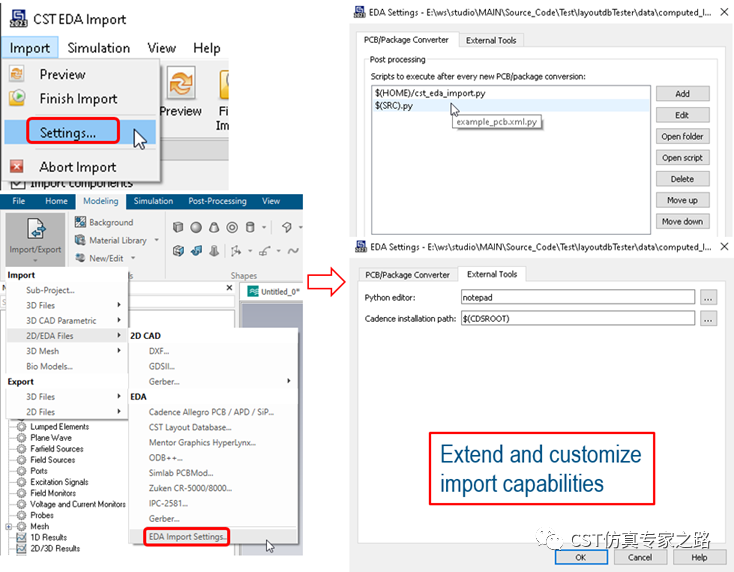Select the Cylinder shape tool

(x=250, y=227)
